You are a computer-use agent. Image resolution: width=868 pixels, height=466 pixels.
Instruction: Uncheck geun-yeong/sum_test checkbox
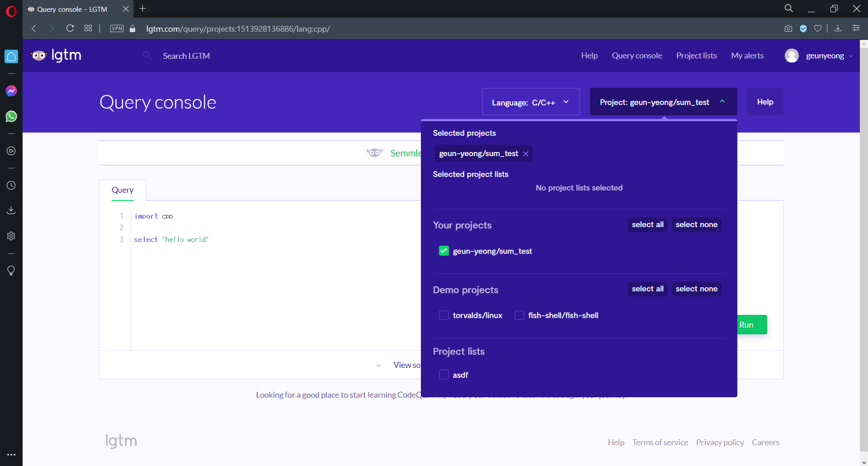click(444, 251)
